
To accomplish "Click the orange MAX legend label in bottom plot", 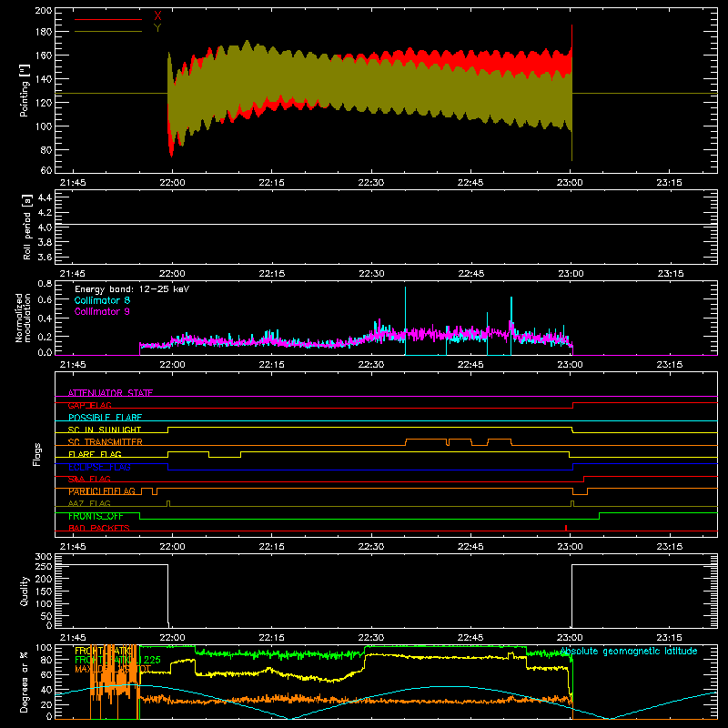I will 113,669.
